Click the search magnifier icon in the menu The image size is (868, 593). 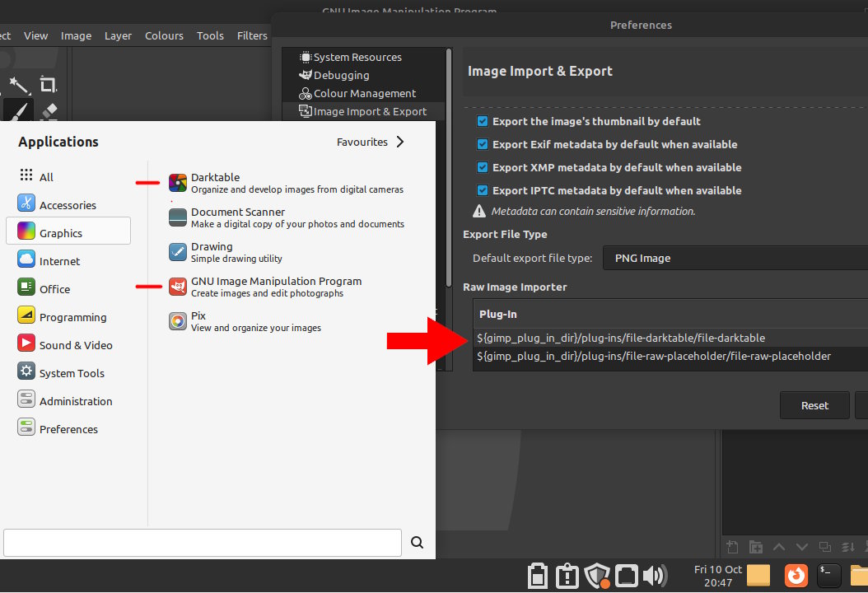pyautogui.click(x=417, y=542)
